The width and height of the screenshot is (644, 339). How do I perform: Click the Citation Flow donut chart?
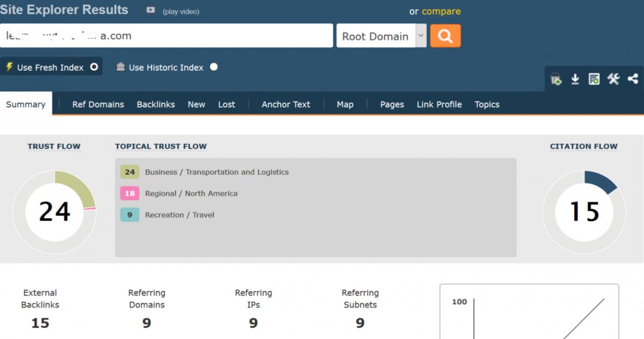pos(584,212)
